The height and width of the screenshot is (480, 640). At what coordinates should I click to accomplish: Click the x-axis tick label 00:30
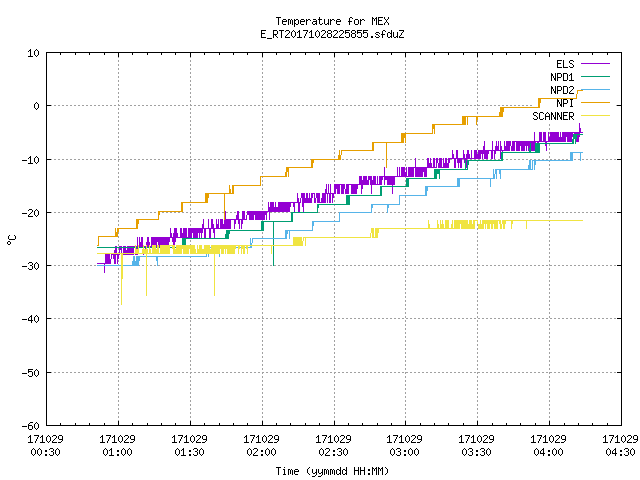[x=46, y=452]
